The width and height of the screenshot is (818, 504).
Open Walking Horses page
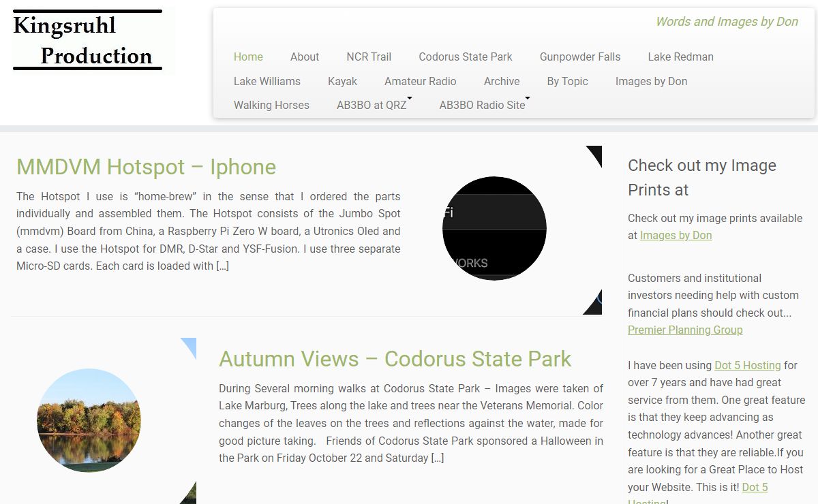[271, 105]
